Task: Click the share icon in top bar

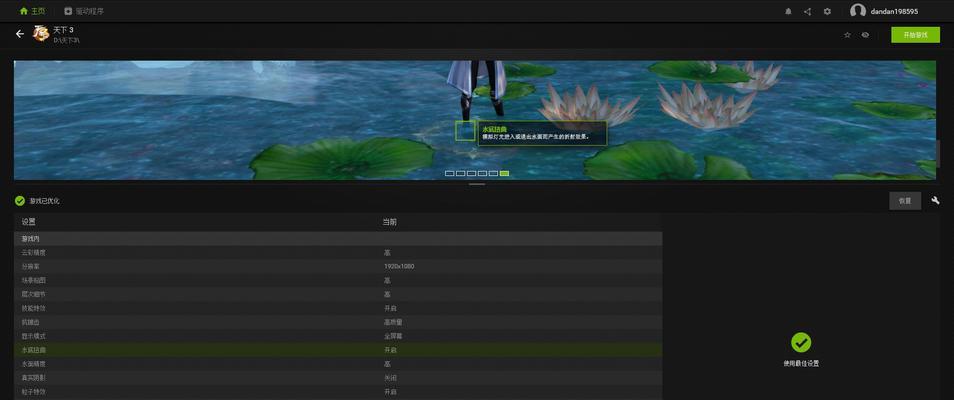Action: pyautogui.click(x=807, y=12)
